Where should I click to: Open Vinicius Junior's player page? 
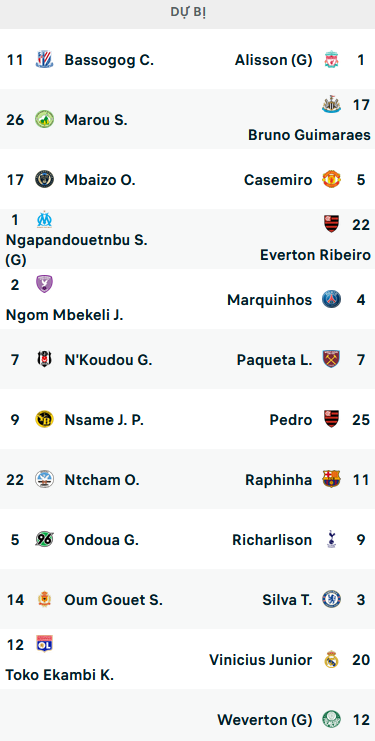point(261,660)
